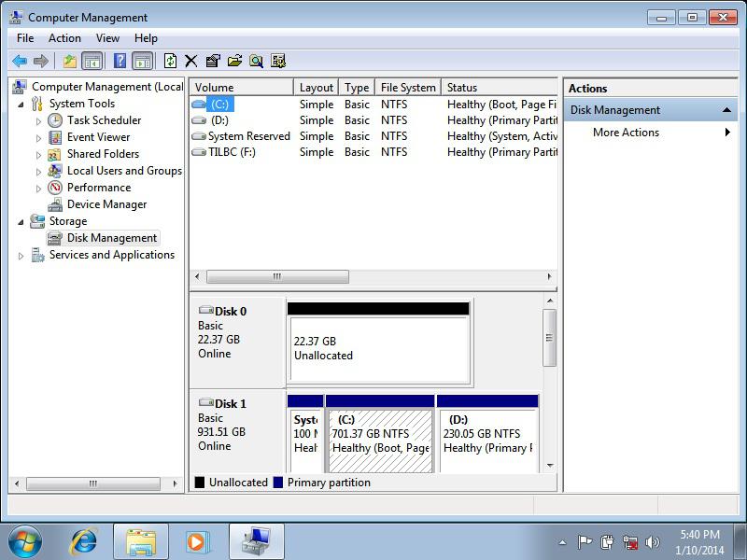Open Windows Explorer from the taskbar
This screenshot has width=747, height=560.
(141, 542)
